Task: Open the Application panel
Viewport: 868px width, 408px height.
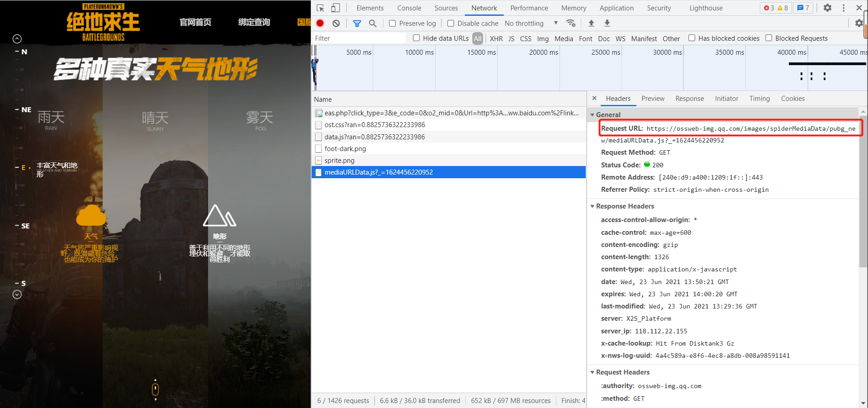Action: 617,8
